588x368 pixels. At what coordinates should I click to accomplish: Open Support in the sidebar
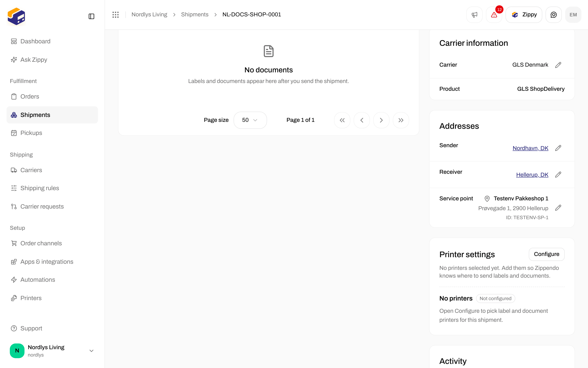[x=52, y=328]
